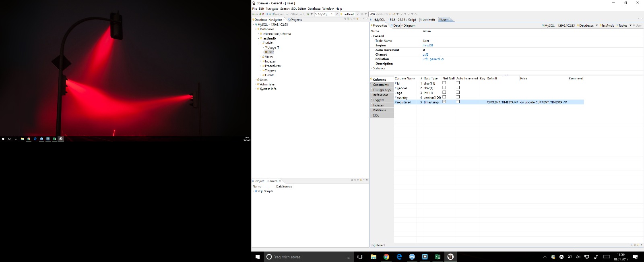This screenshot has height=262, width=644.
Task: Select the Usage_T table in navigator
Action: [x=273, y=48]
